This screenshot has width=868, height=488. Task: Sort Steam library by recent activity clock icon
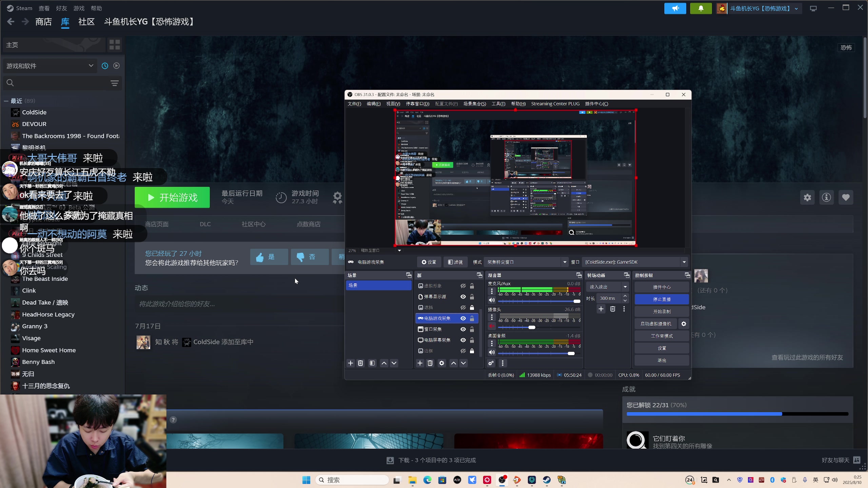point(105,66)
